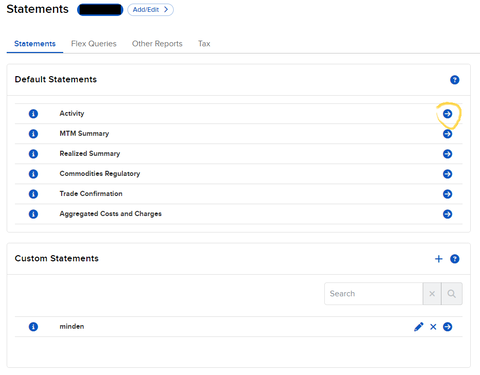Click the Trade Confirmation label

[x=91, y=194]
